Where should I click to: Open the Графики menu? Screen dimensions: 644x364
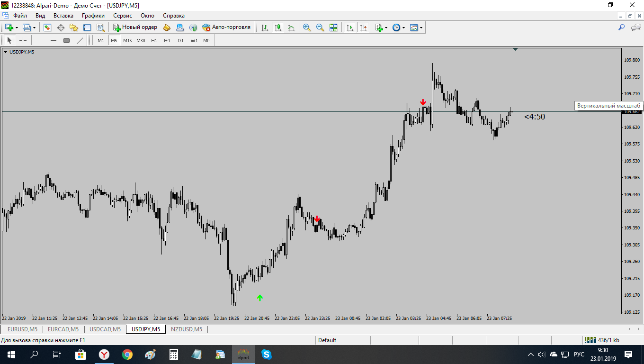pos(93,16)
